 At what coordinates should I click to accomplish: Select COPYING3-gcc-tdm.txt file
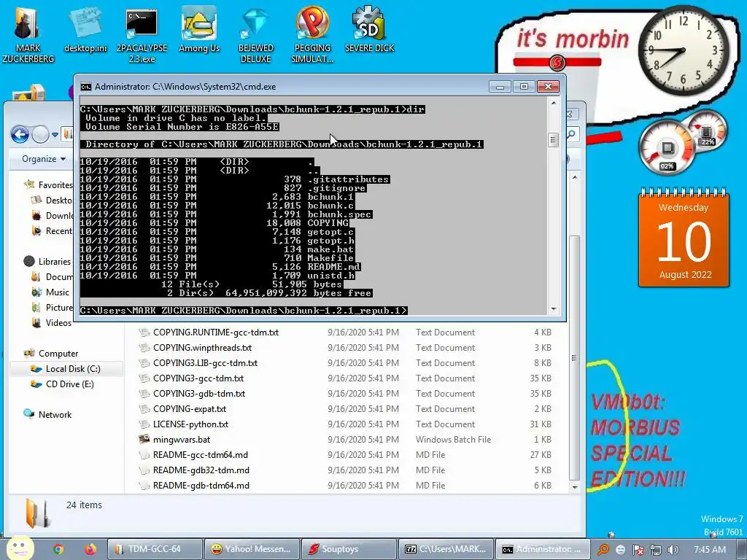pos(198,378)
